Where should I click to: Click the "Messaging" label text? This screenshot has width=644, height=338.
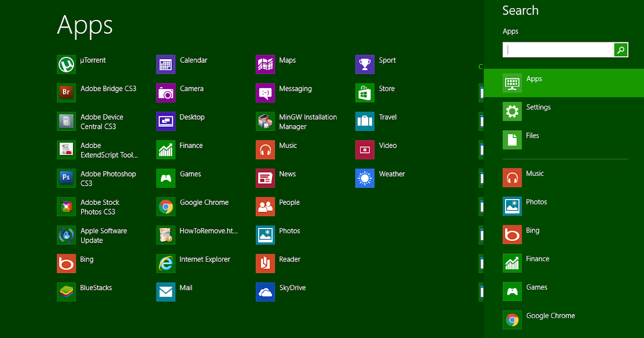coord(295,89)
